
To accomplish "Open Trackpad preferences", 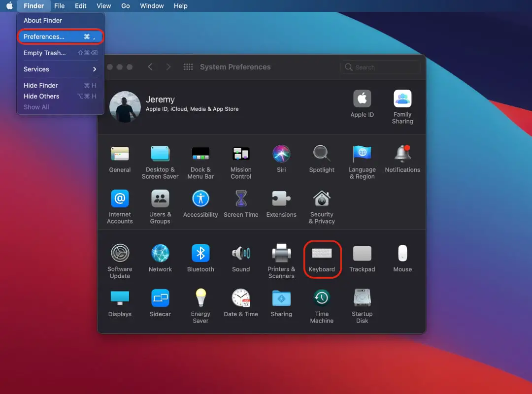I will [362, 258].
